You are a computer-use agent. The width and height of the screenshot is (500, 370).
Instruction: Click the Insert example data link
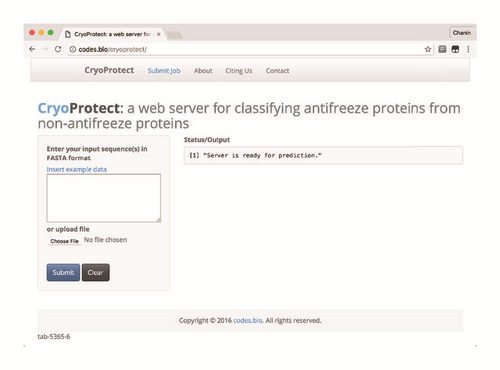pyautogui.click(x=77, y=169)
